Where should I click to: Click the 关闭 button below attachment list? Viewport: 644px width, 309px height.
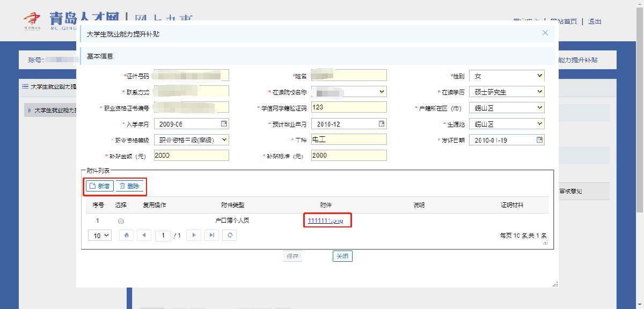coord(342,256)
